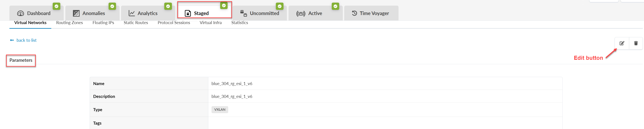Click the edit pencil icon button

(x=622, y=43)
